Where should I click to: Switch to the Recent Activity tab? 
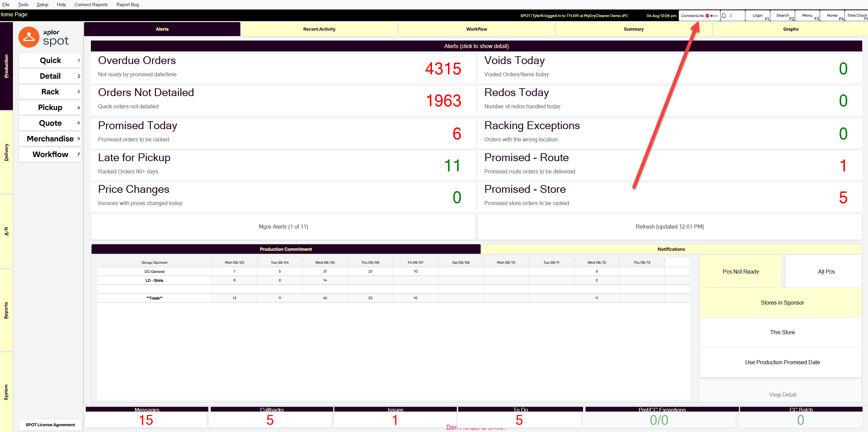click(319, 29)
